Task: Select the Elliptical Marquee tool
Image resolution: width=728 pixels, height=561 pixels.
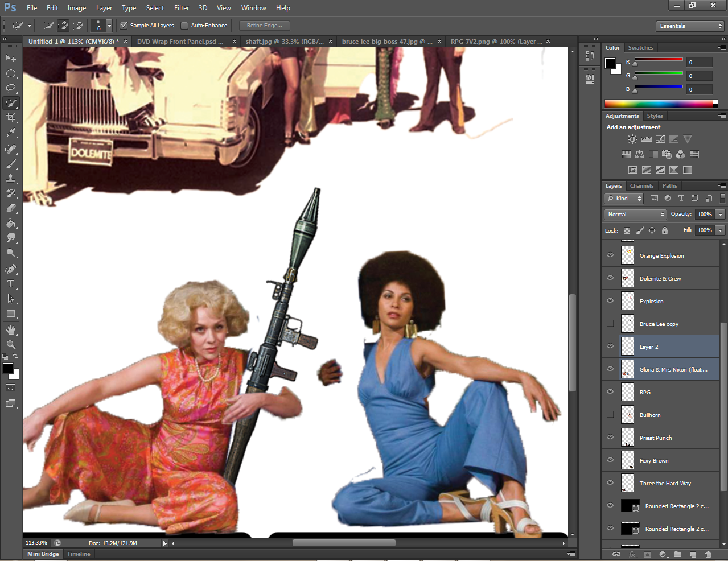Action: tap(11, 73)
